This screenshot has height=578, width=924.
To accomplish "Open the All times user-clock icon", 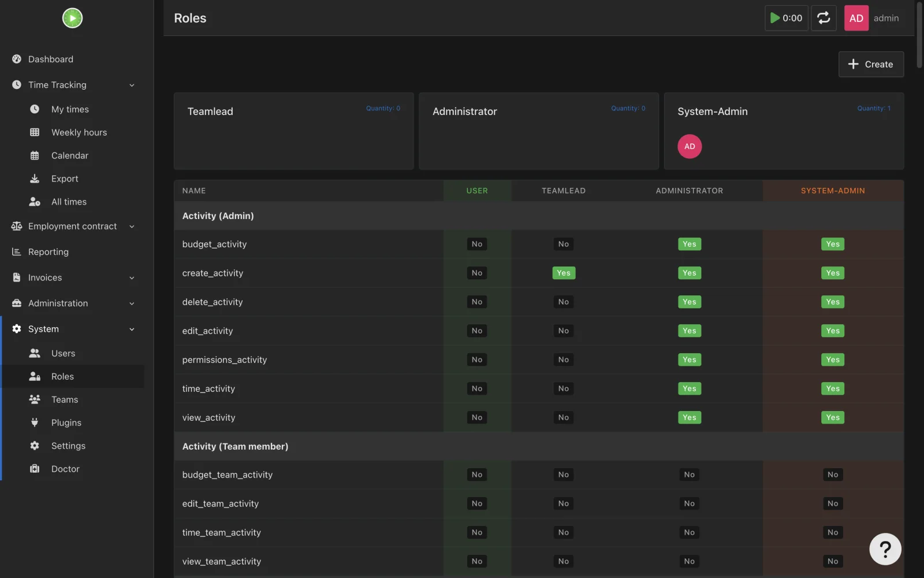I will point(35,202).
